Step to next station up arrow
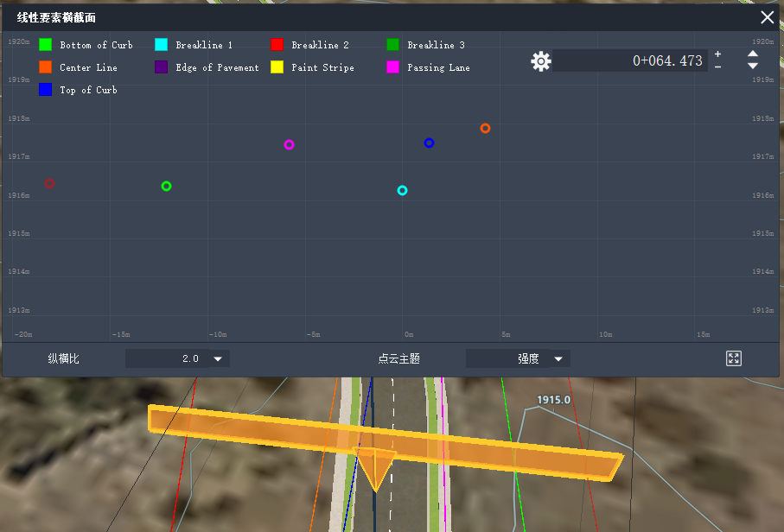Viewport: 784px width, 532px height. pyautogui.click(x=753, y=54)
